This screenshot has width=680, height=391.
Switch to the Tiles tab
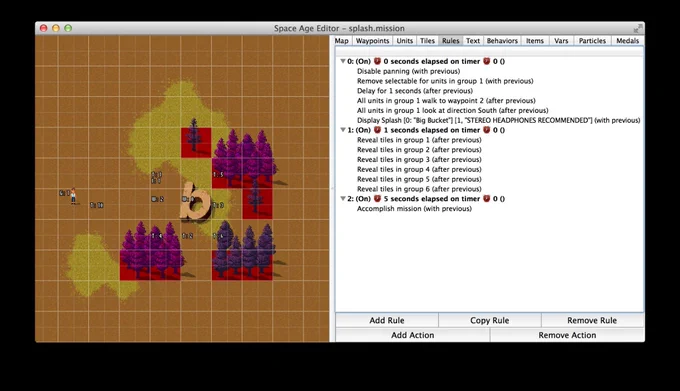pos(427,41)
